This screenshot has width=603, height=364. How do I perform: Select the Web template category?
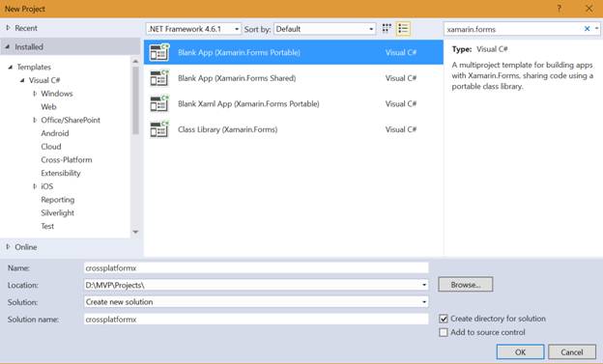coord(48,107)
